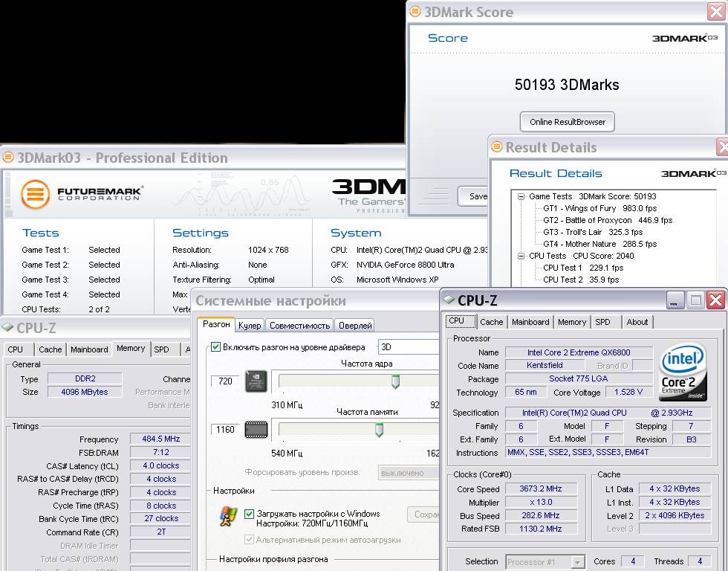Click the Rated FSB 1130.2 MHz value

point(541,529)
